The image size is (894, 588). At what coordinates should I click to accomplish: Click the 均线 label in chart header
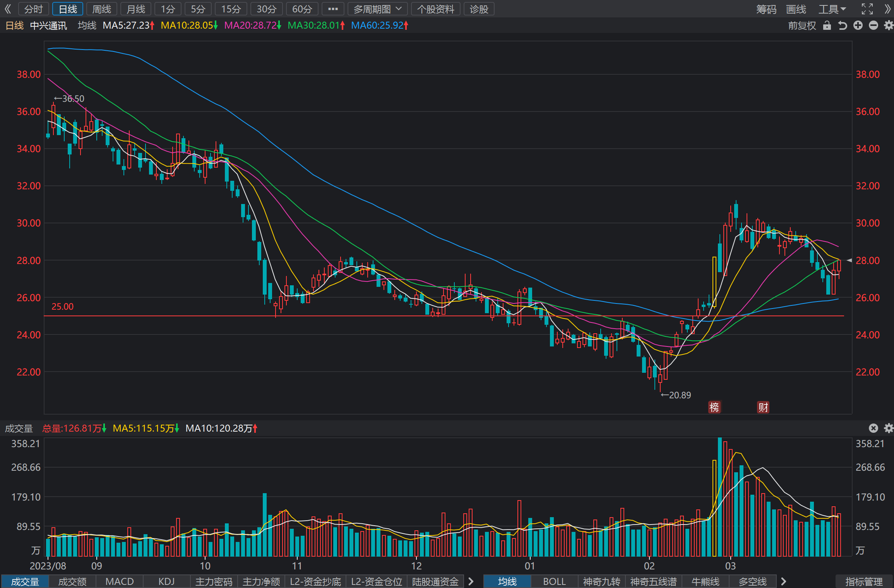tap(87, 26)
